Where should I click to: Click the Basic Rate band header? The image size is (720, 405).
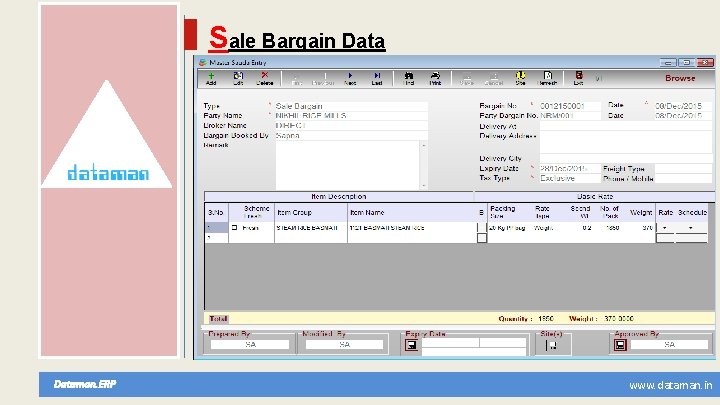pyautogui.click(x=594, y=197)
